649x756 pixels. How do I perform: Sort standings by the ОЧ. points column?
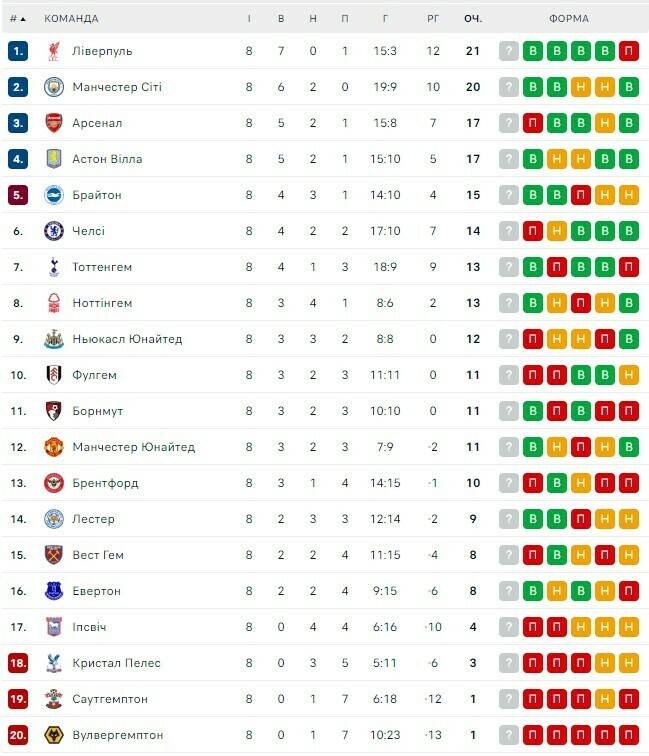pos(473,18)
